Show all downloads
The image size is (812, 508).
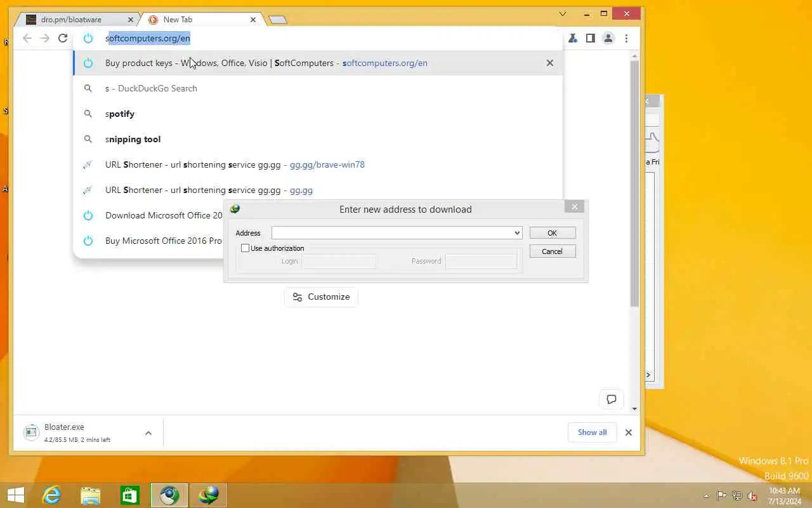(x=592, y=432)
